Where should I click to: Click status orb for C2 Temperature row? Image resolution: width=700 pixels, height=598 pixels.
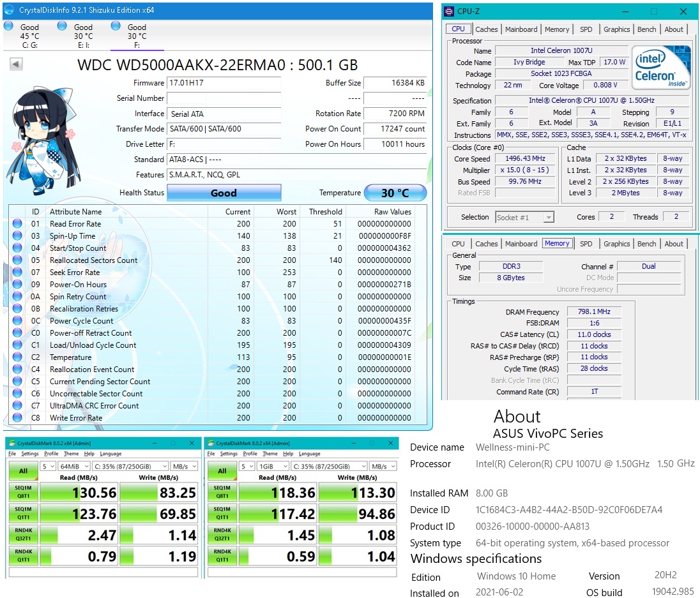point(17,357)
